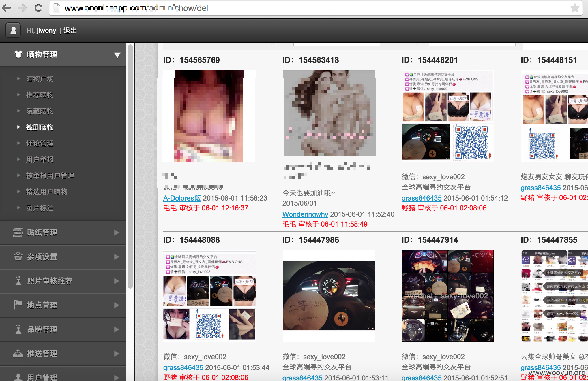Reload the page with the refresh icon
The image size is (588, 381).
pyautogui.click(x=38, y=8)
